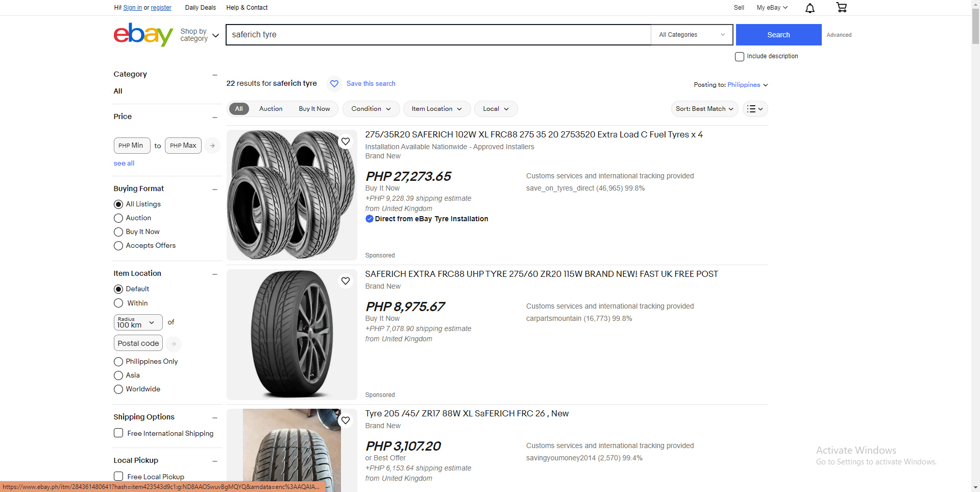Collapse the Local Pickup section
Screen dimensions: 980x492
click(215, 461)
